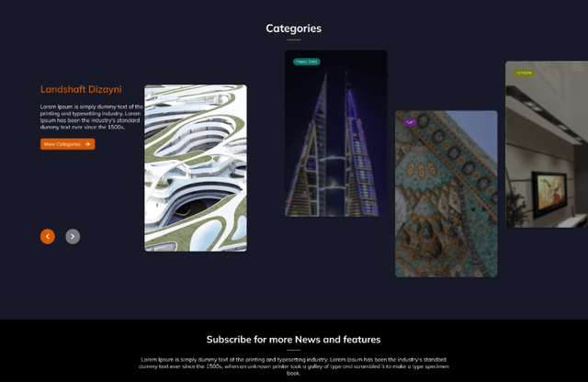Click the orange previous slide arrow

pyautogui.click(x=48, y=237)
